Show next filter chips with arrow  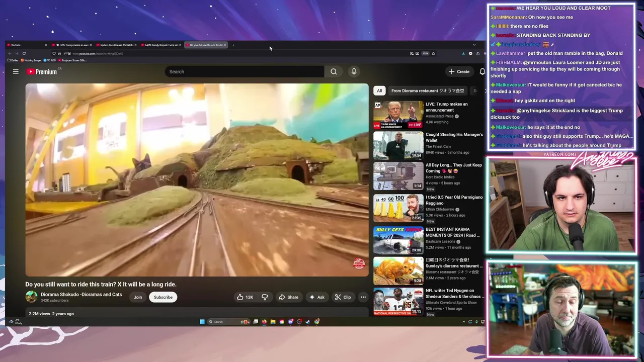485,90
